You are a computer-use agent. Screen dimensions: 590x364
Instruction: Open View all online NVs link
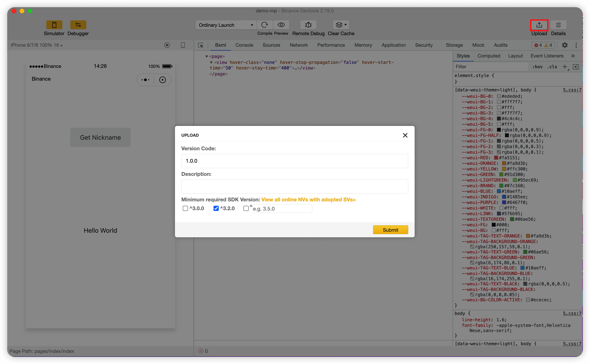tap(308, 200)
